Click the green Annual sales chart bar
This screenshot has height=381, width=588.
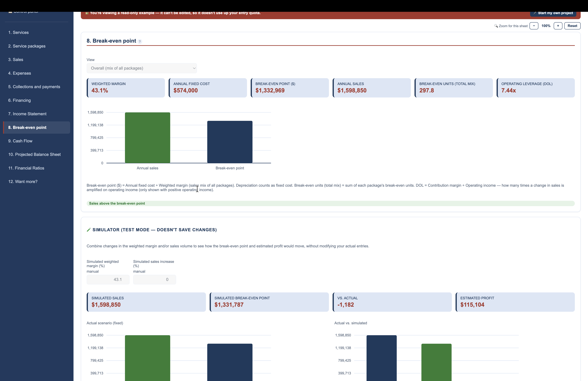[x=147, y=138]
